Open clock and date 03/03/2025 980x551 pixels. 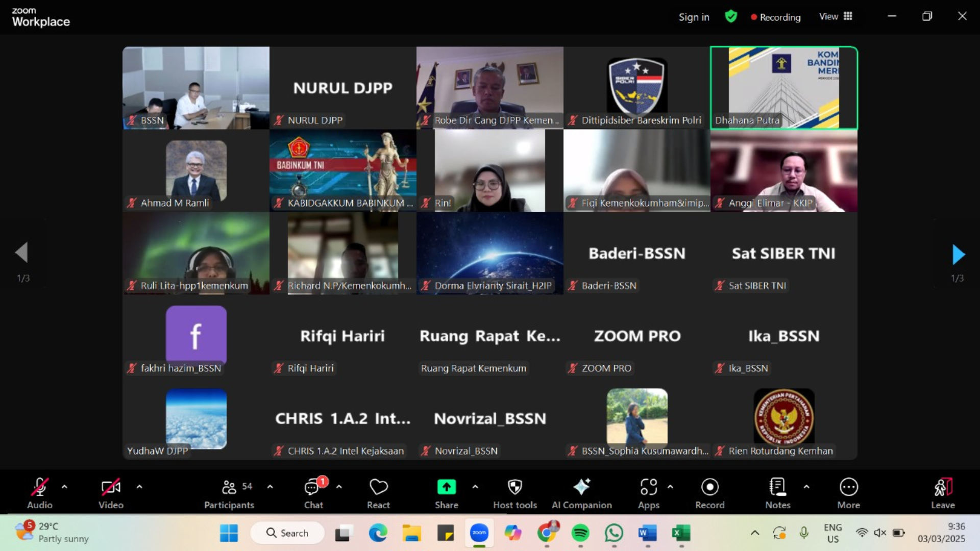tap(941, 533)
